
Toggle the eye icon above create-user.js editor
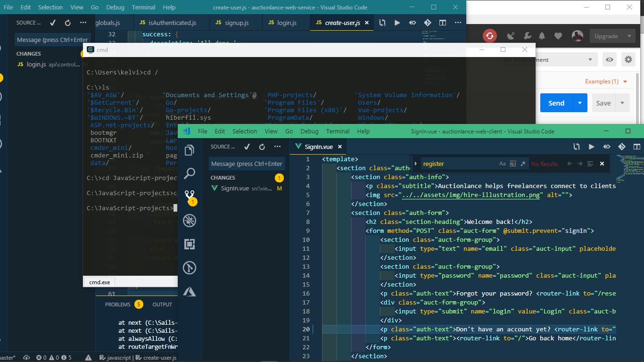point(413,23)
